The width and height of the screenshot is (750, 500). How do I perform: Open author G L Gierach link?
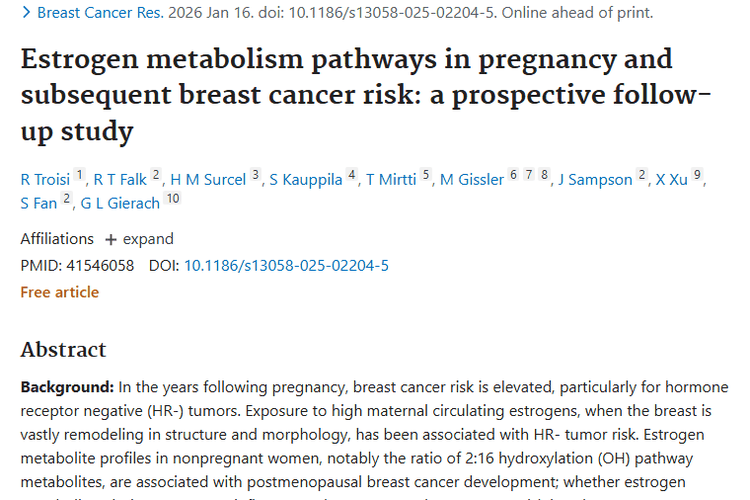(x=121, y=202)
